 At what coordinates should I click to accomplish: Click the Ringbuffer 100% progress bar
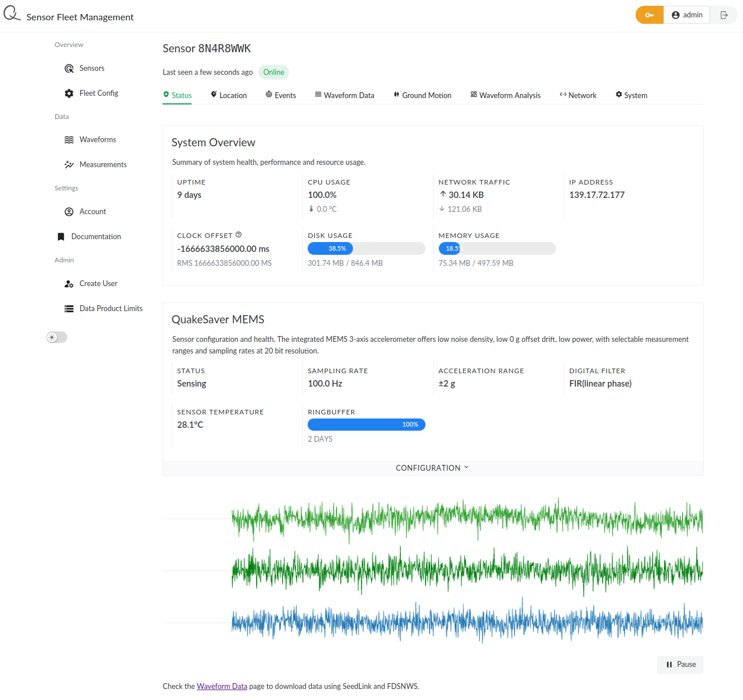[366, 425]
